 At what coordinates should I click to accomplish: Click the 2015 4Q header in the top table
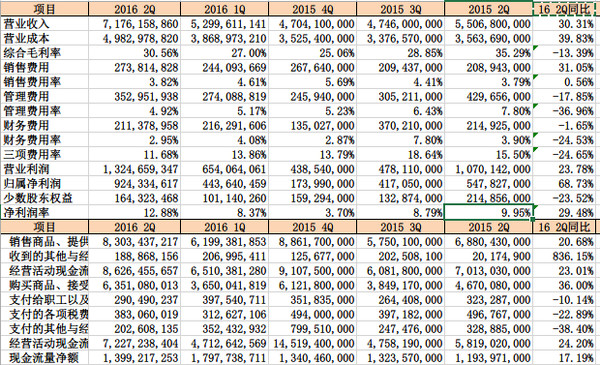pyautogui.click(x=313, y=9)
